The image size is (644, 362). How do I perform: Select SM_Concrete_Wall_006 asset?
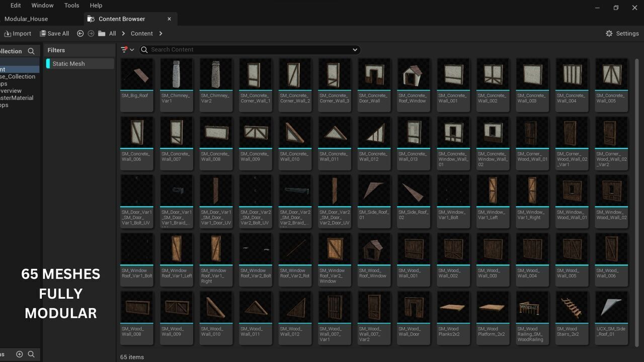[137, 143]
